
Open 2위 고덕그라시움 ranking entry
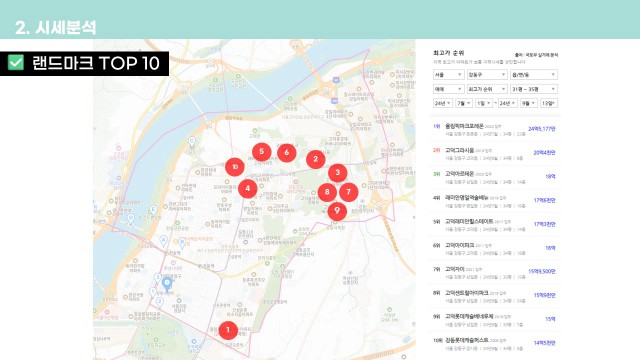click(494, 153)
